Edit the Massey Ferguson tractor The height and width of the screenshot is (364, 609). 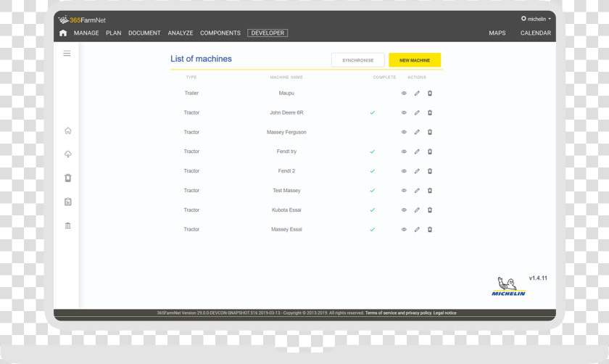(x=417, y=132)
